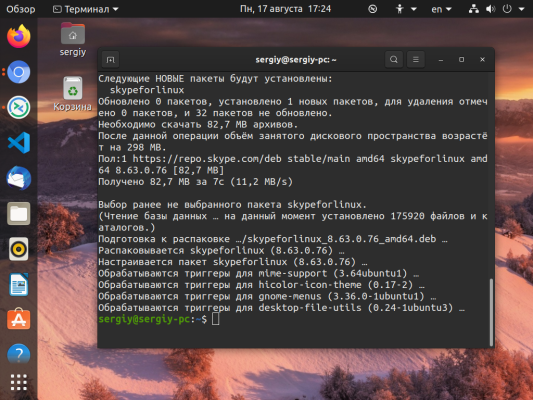Open the date and time calendar menu
This screenshot has height=400, width=533.
285,8
